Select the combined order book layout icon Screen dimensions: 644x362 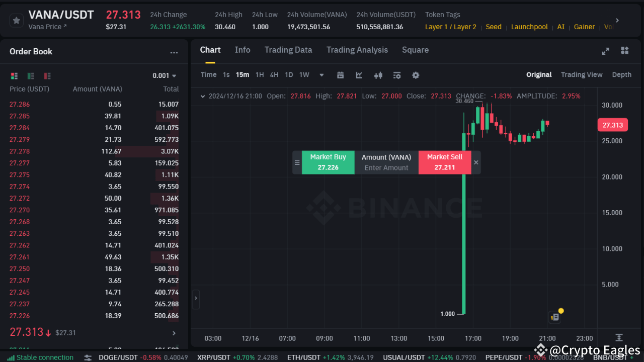click(14, 76)
